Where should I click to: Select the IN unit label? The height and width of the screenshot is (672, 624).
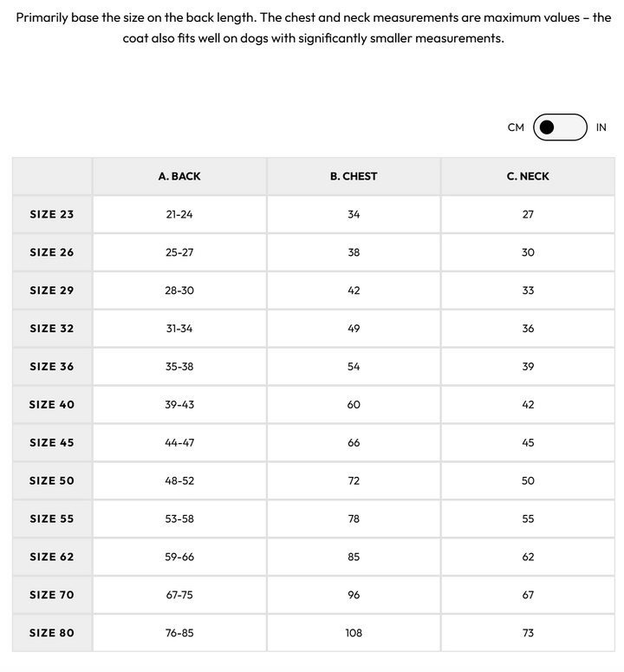pos(601,127)
